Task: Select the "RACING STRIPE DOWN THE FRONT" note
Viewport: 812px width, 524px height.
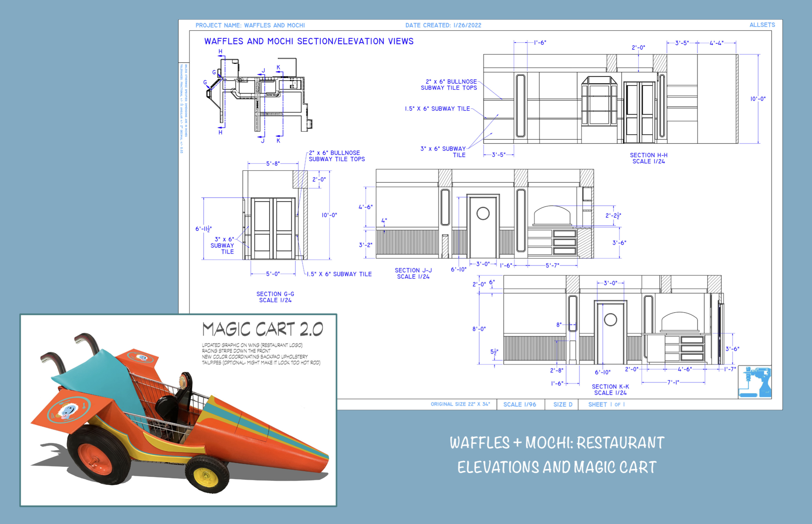Action: click(x=236, y=351)
